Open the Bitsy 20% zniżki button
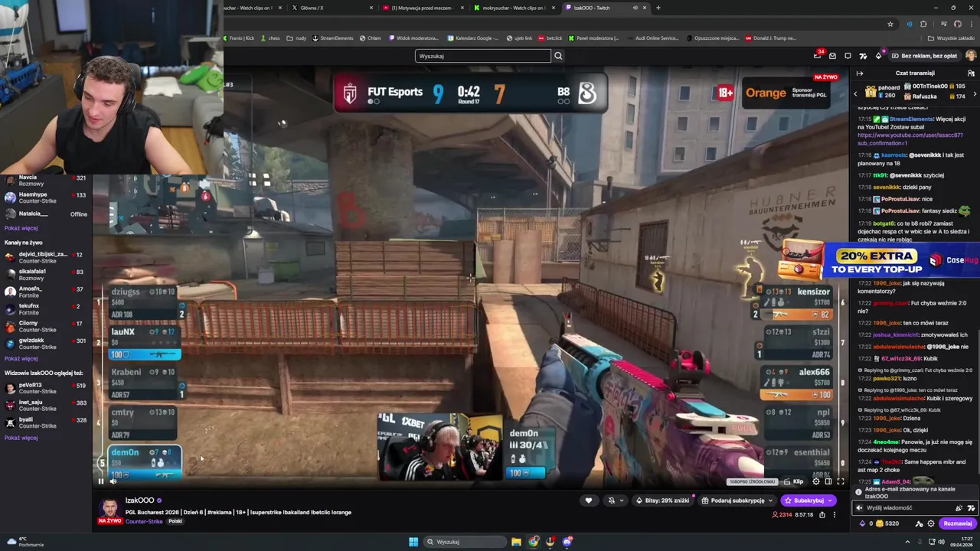The width and height of the screenshot is (980, 551). [663, 500]
